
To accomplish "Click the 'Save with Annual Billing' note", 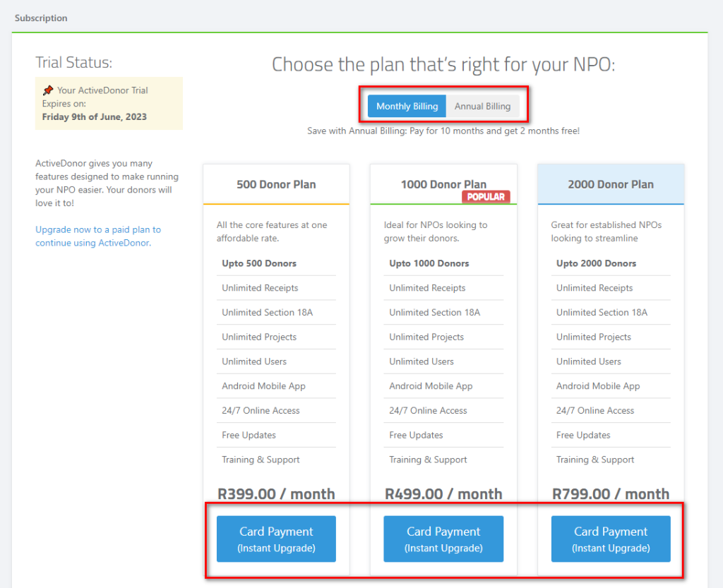I will 443,131.
